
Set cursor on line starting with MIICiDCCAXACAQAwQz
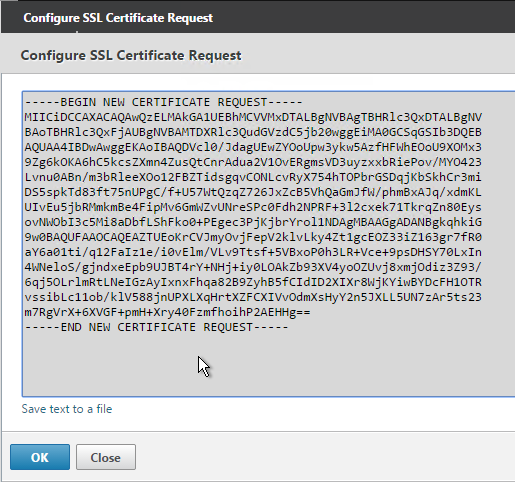[x=253, y=117]
